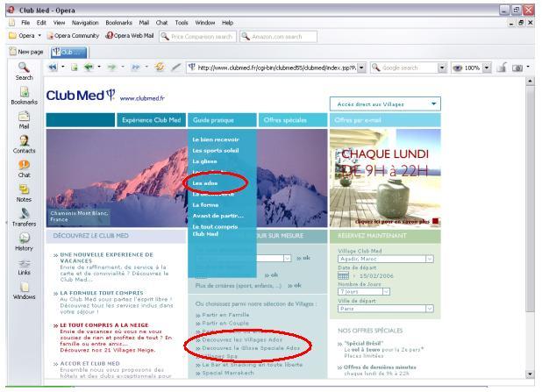Open zoom level 100% dropdown
The width and height of the screenshot is (542, 392).
[487, 68]
